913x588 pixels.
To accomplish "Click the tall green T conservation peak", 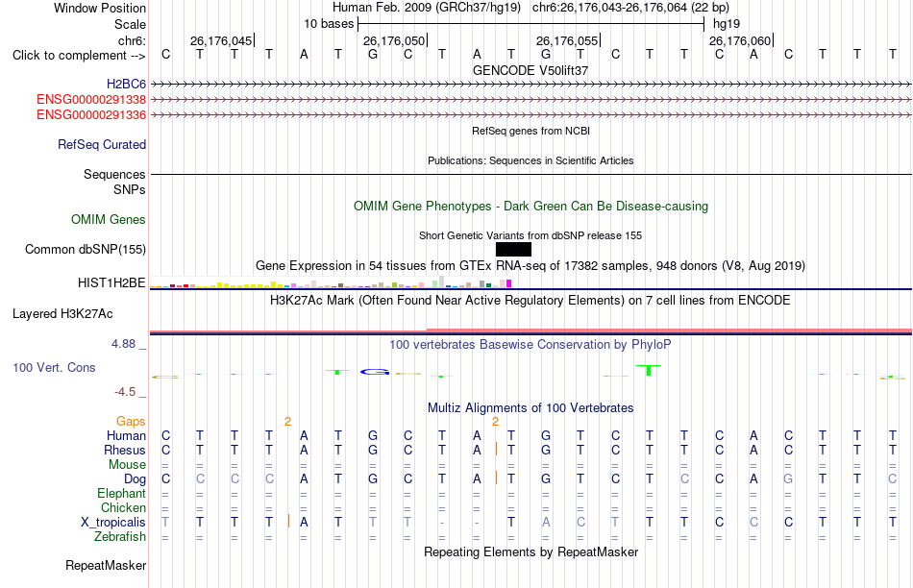I will point(648,370).
